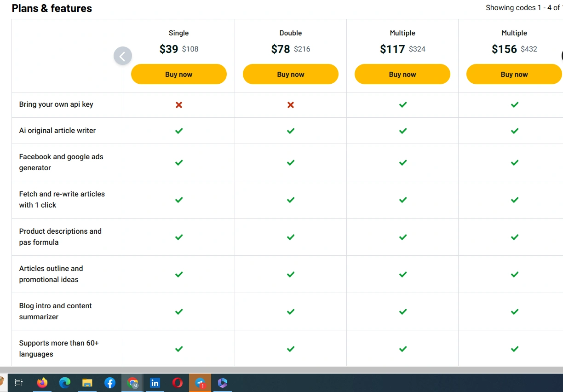Click the red X under the Single plan
The image size is (563, 392).
[x=179, y=105]
